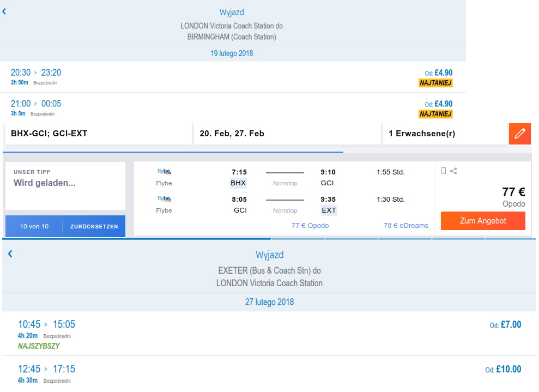
Task: Choose the 10:45 to 15:05 Exeter coach
Action: (x=269, y=334)
